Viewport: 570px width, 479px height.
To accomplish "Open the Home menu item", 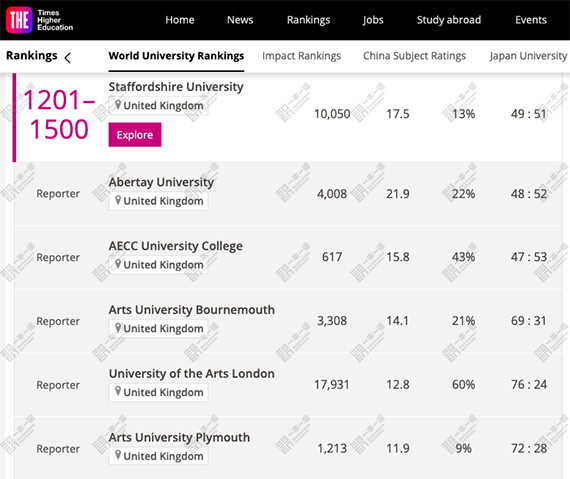I will click(180, 20).
